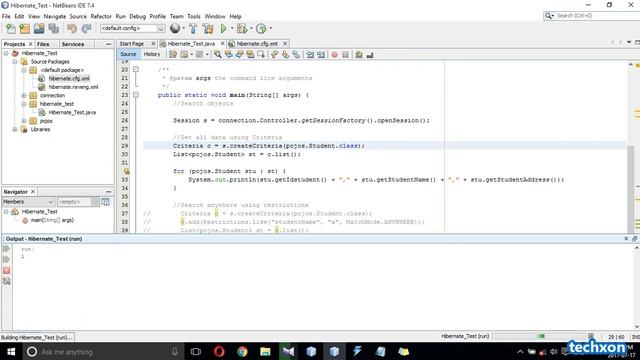This screenshot has width=640, height=360.
Task: Click the Output settings icon below Stop
Action: (x=7, y=281)
